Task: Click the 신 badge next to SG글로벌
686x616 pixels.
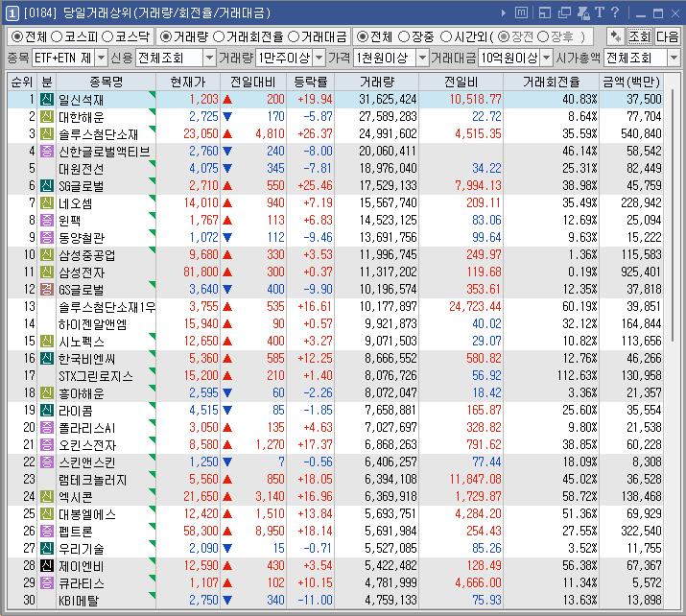Action: pos(47,185)
